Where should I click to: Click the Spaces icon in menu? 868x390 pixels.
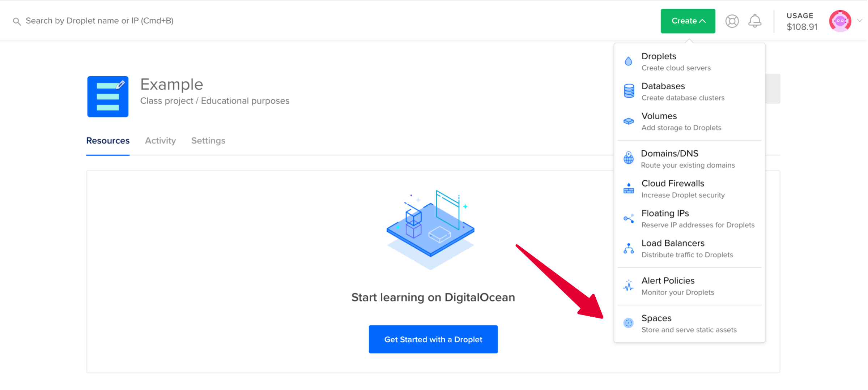pos(629,323)
